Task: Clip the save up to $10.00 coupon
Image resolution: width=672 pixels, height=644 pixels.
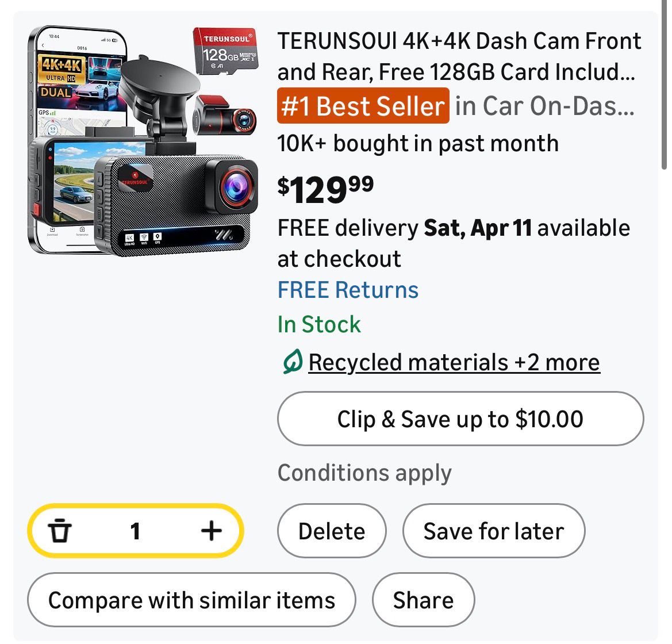Action: (460, 419)
